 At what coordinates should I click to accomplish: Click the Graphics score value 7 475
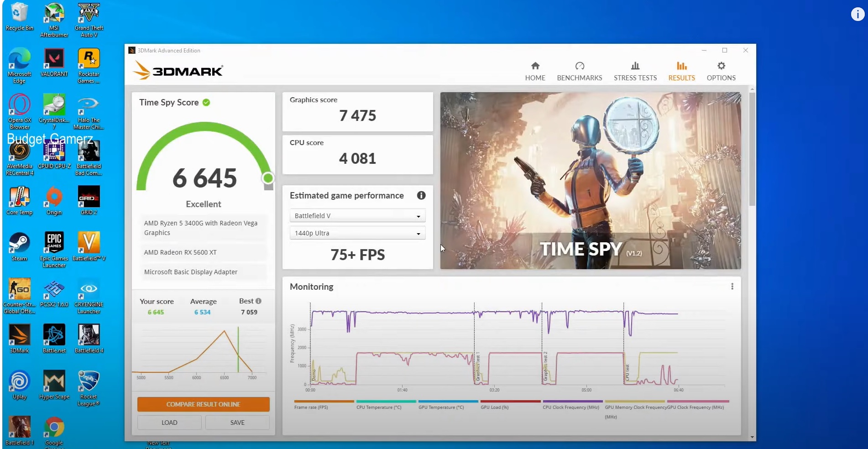point(357,116)
